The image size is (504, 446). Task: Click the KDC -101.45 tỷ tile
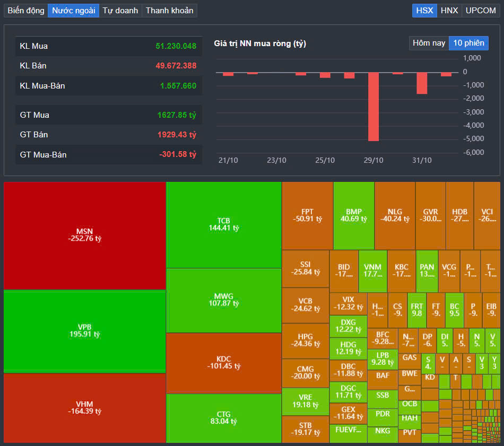coord(224,363)
